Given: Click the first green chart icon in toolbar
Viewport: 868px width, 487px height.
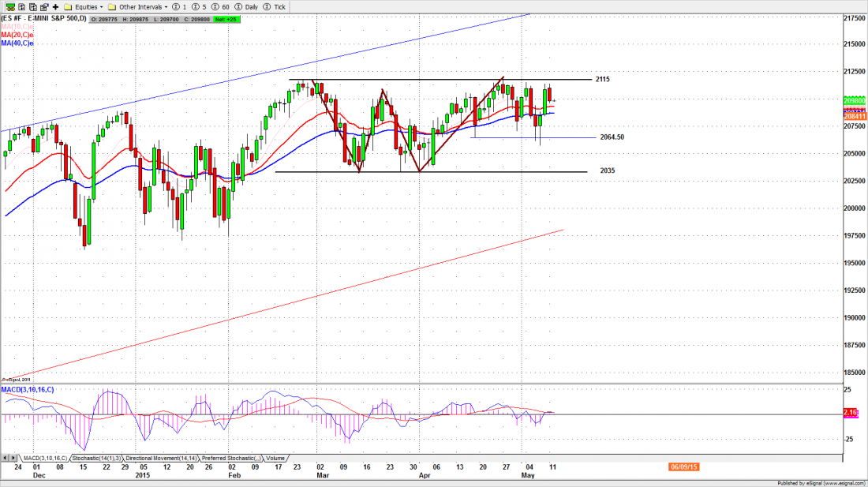Looking at the screenshot, I should pyautogui.click(x=8, y=6).
